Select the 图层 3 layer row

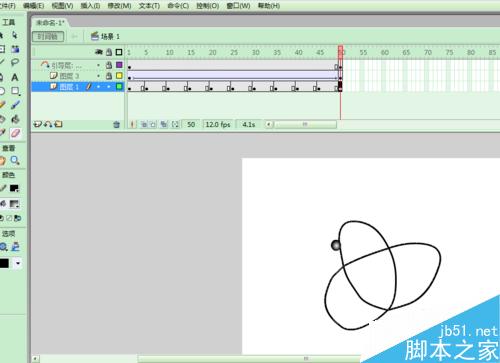click(x=78, y=76)
